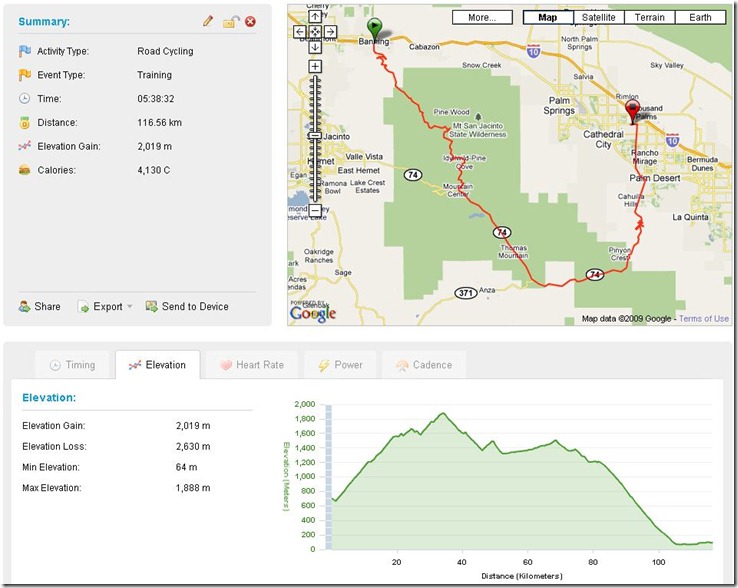Viewport: 738px width, 588px height.
Task: Click the Palm Springs label on the map
Action: point(559,105)
